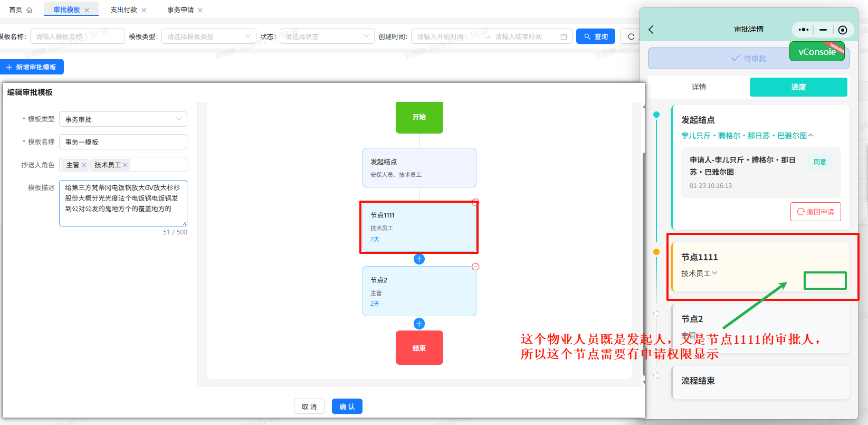Close the 事务申请 tab
868x425 pixels.
point(200,10)
